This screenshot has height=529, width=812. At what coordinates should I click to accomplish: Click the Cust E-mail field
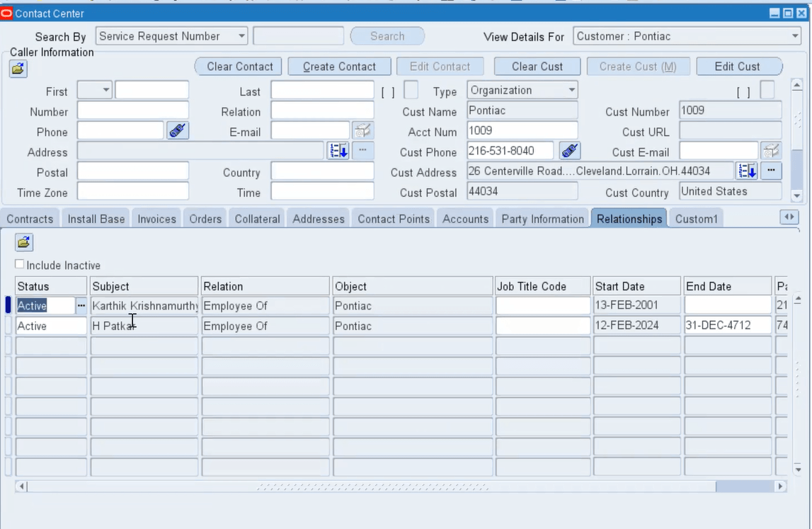click(x=719, y=151)
